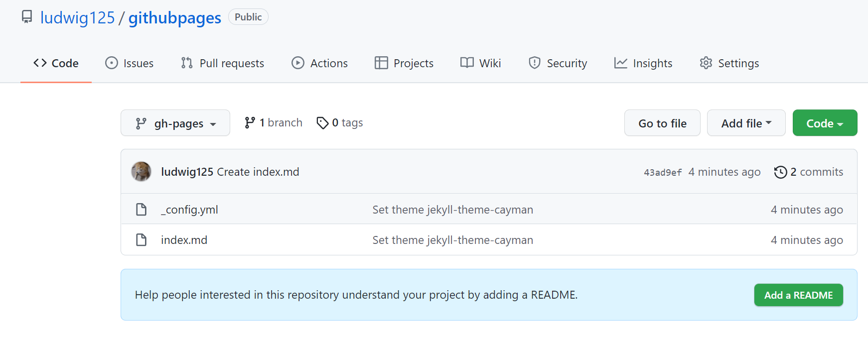Click the file icon beside index.md
Screen dimensions: 868x339
(x=142, y=240)
